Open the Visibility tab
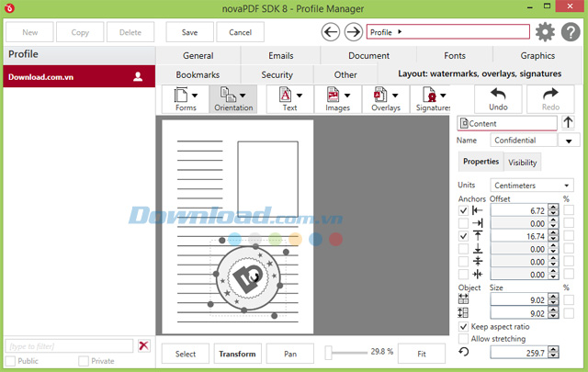 pyautogui.click(x=523, y=163)
